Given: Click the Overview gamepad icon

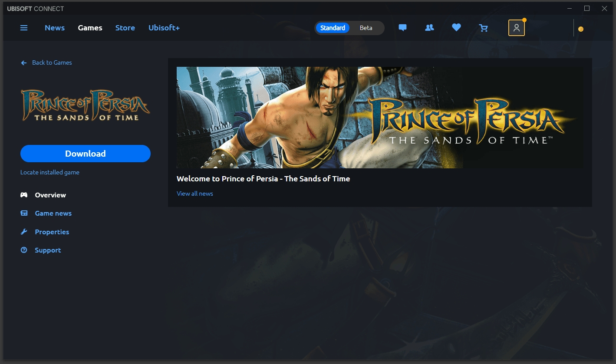Looking at the screenshot, I should click(x=24, y=195).
